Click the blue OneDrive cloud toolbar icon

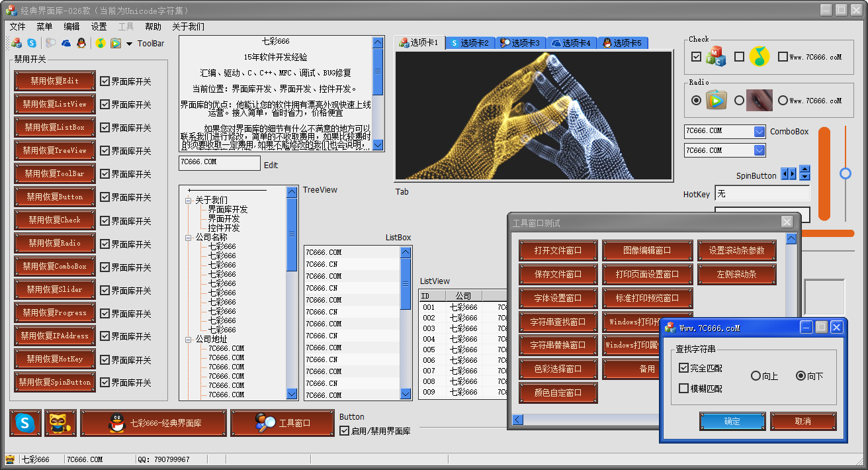[66, 43]
